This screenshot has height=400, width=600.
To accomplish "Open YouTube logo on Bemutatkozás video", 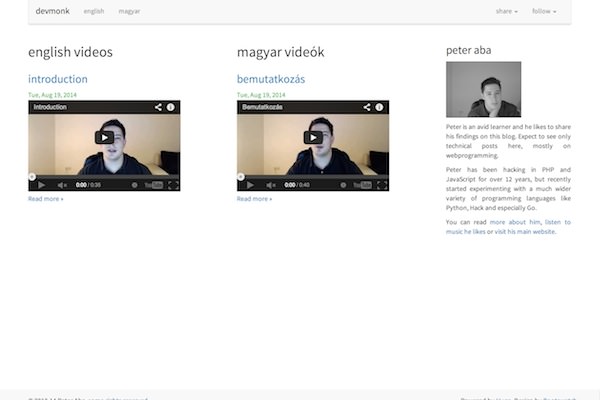I will tap(362, 185).
